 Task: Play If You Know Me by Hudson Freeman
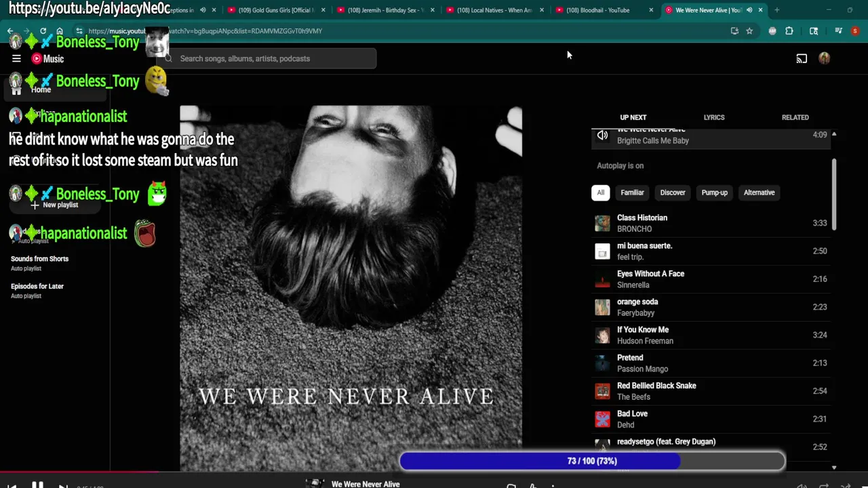(x=711, y=335)
